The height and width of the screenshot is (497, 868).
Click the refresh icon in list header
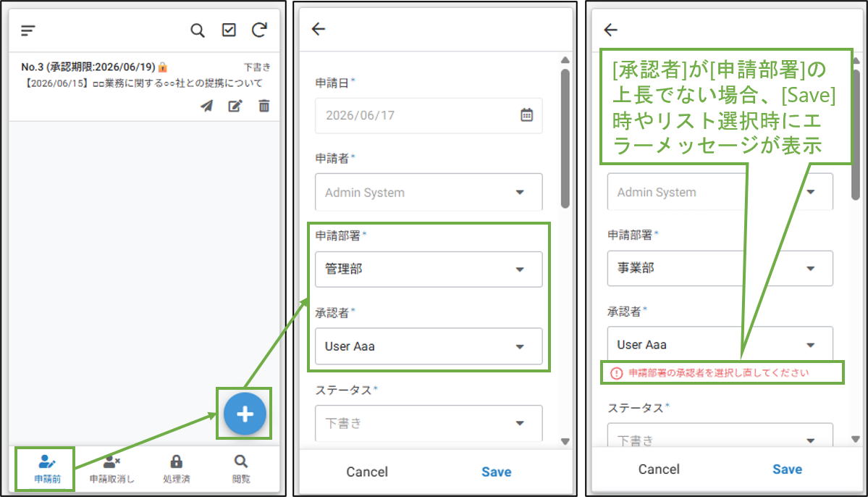click(x=260, y=30)
